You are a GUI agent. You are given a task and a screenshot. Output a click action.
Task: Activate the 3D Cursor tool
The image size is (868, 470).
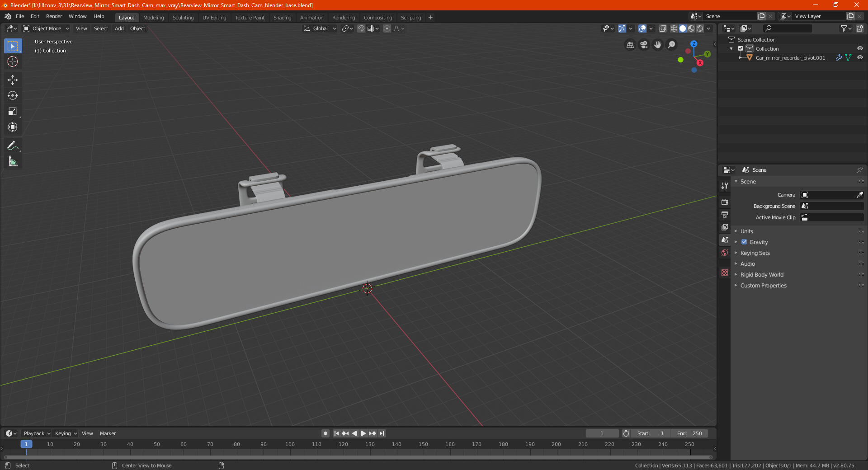coord(13,62)
